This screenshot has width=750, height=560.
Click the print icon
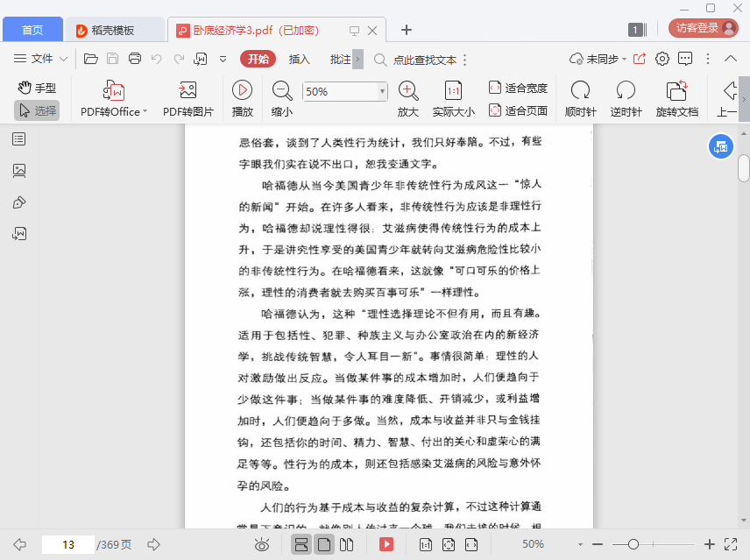[135, 59]
